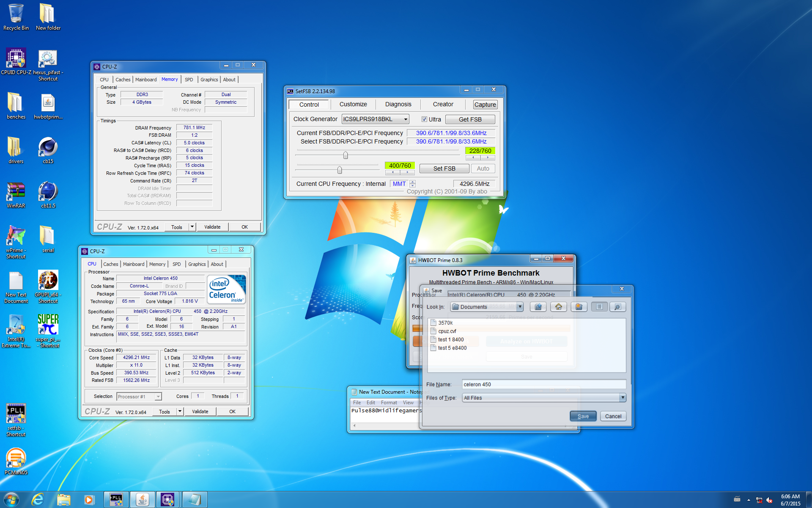The height and width of the screenshot is (508, 812).
Task: Switch to SPD tab in CPU-Z Memory window
Action: (x=189, y=80)
